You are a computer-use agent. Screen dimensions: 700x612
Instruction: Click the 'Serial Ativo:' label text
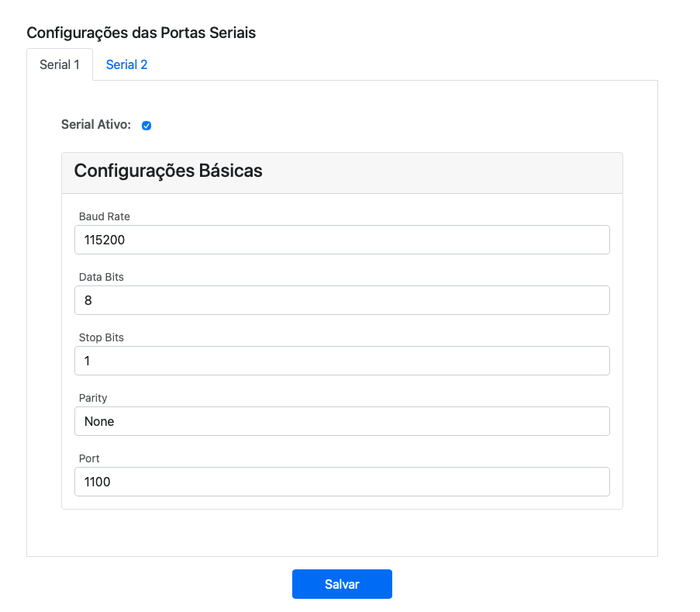tap(96, 125)
